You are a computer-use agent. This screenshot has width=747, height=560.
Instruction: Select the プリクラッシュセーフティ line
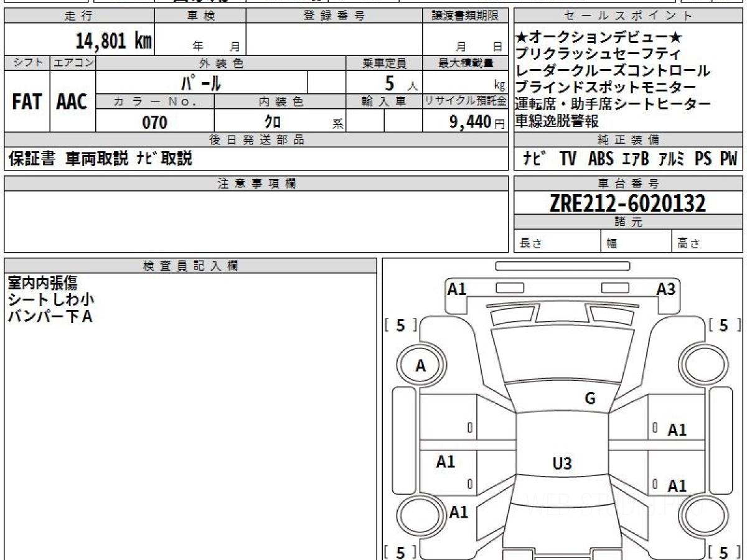[x=598, y=54]
